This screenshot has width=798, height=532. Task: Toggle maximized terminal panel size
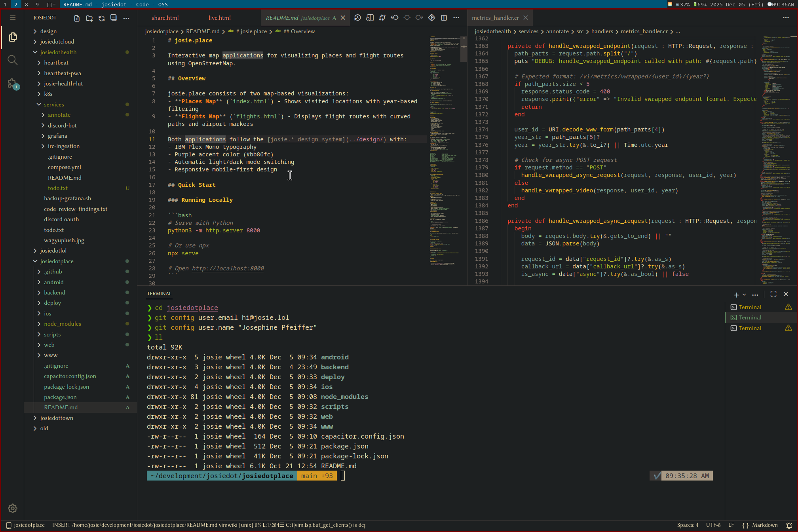tap(773, 294)
